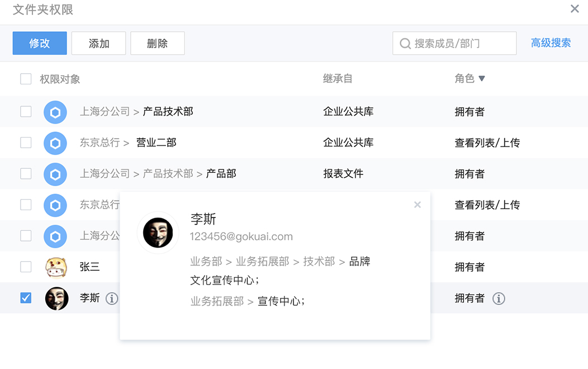Click the search magnifier icon
This screenshot has width=588, height=369.
[405, 43]
